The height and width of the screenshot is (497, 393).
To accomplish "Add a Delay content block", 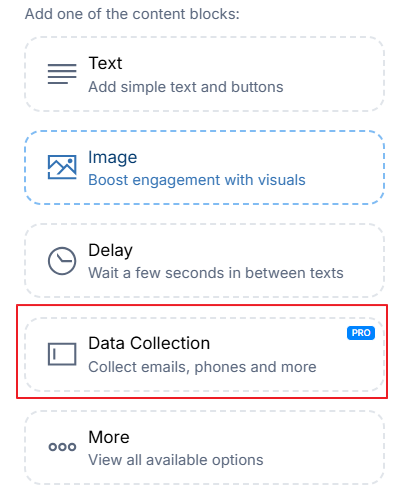I will click(x=205, y=261).
